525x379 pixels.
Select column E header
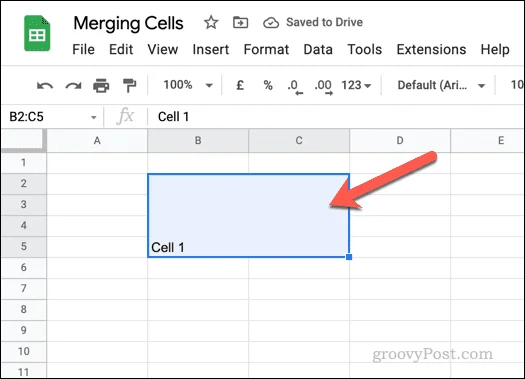click(488, 141)
